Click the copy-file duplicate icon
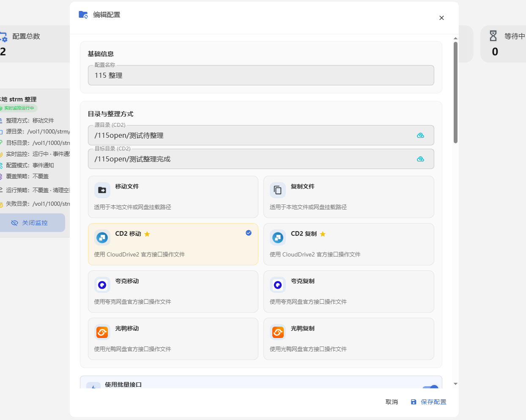Viewport: 526px width, 420px height. [x=278, y=190]
